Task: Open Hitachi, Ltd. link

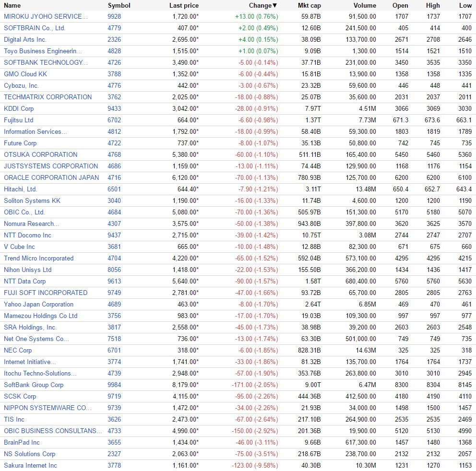Action: (x=20, y=189)
